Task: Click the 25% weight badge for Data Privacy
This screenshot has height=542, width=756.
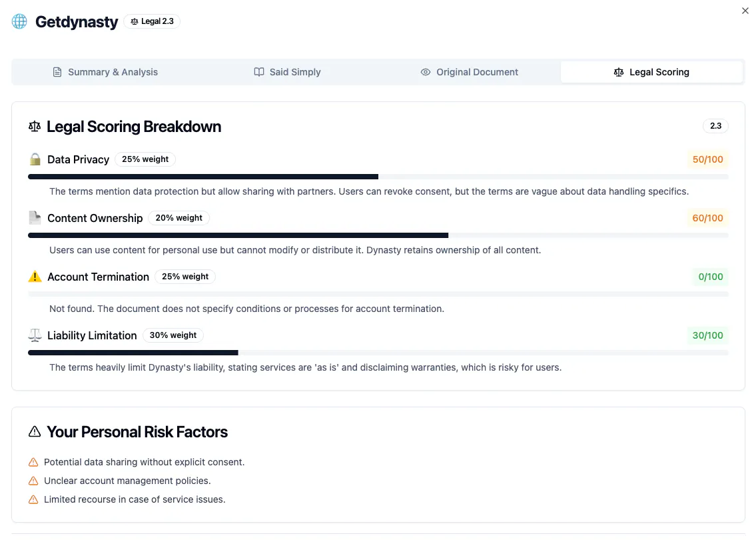Action: click(145, 159)
